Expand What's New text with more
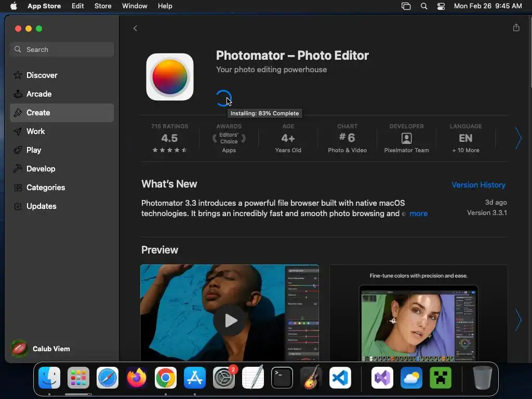 point(418,214)
